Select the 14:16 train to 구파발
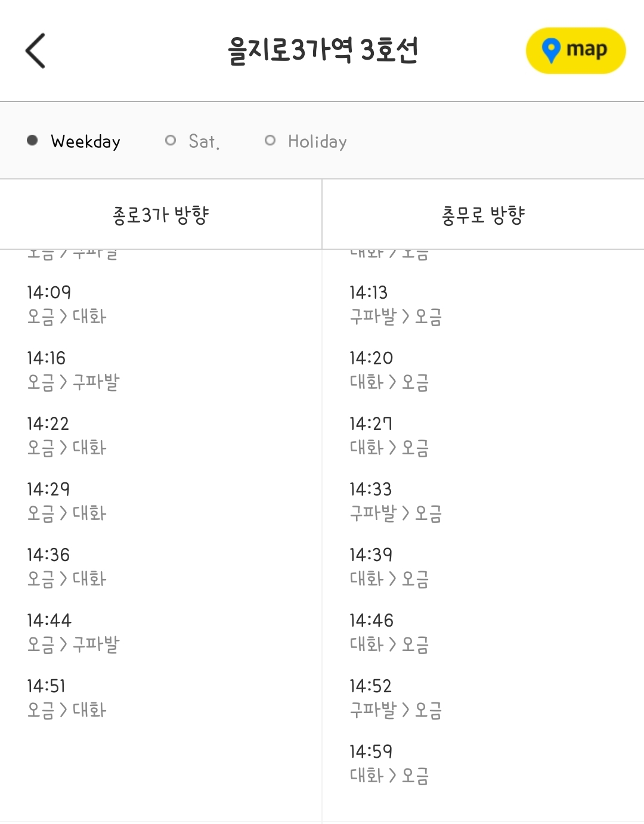This screenshot has height=824, width=644. pos(73,370)
